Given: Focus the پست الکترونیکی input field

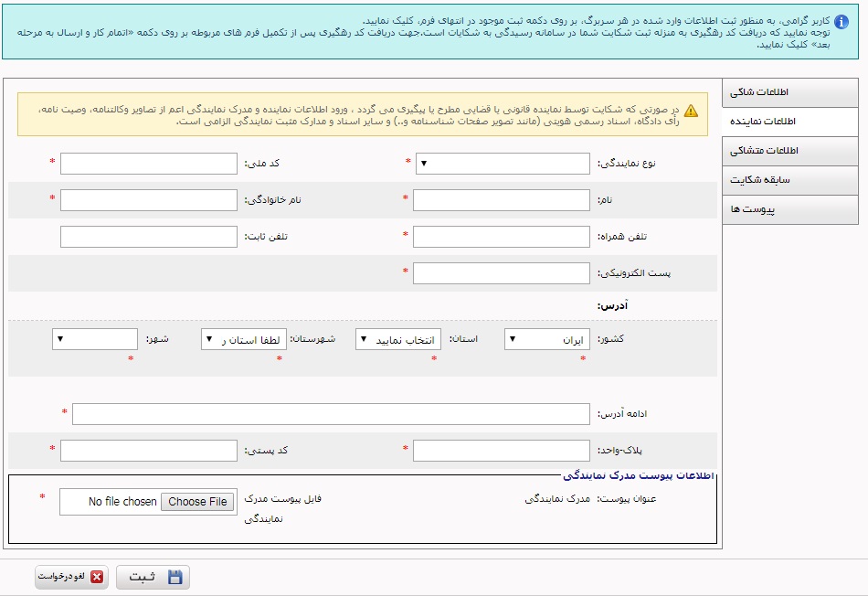Looking at the screenshot, I should click(x=502, y=273).
